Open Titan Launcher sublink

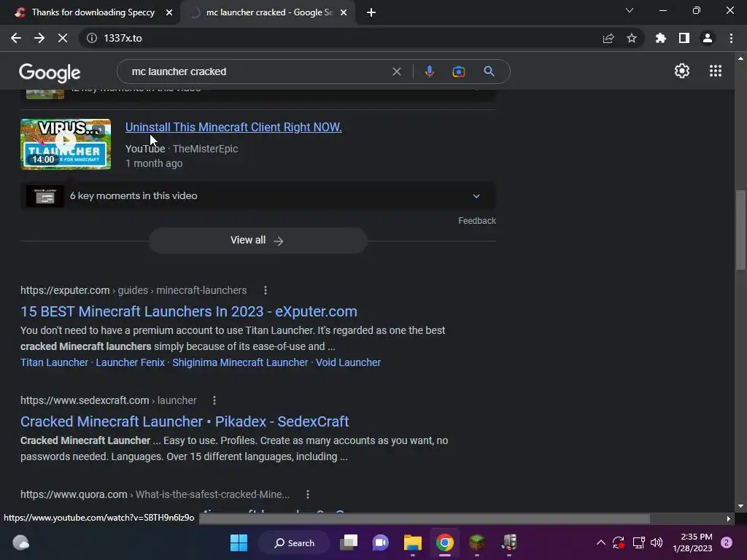tap(54, 362)
